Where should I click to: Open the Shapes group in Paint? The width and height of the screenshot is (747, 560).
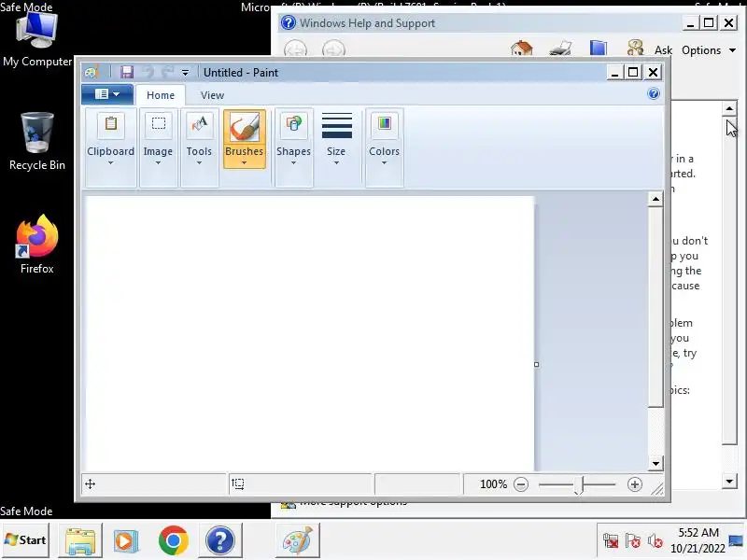293,147
